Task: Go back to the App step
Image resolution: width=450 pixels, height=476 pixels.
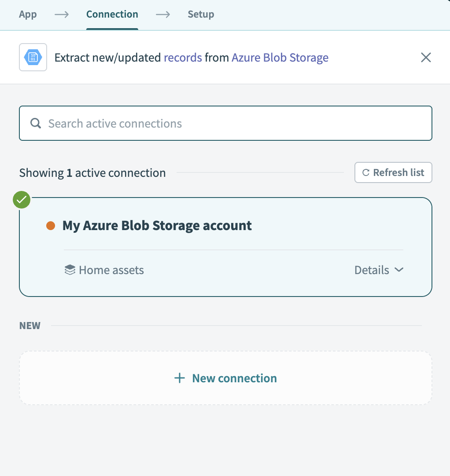Action: pos(28,14)
